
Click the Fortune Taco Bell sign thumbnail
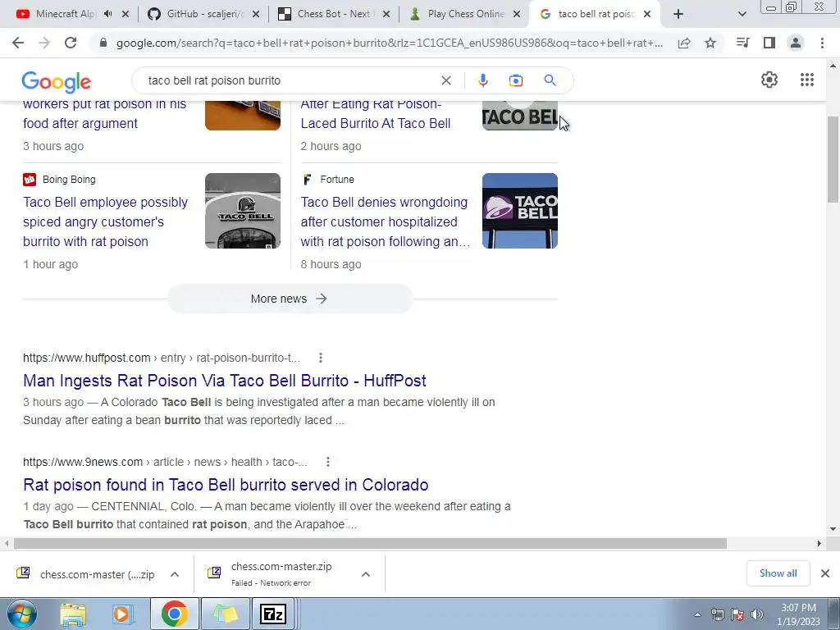[x=519, y=211]
